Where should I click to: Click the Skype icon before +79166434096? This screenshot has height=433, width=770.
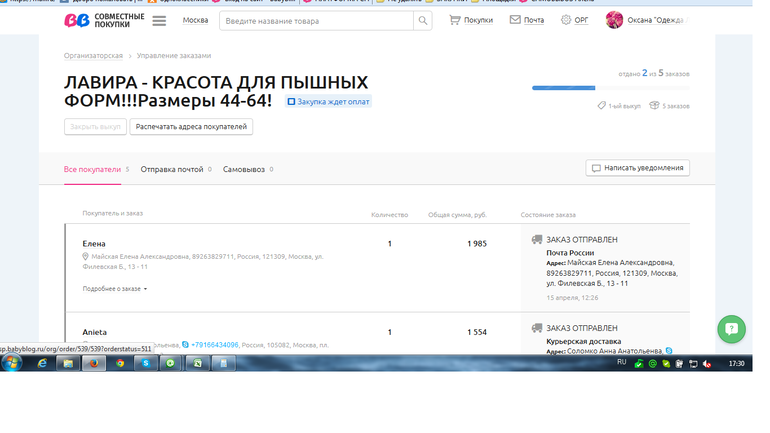click(x=185, y=345)
